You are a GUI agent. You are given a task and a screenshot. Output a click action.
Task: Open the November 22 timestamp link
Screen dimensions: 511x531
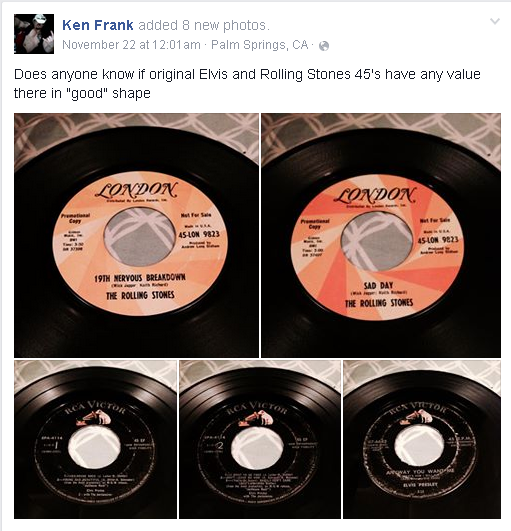pos(131,45)
